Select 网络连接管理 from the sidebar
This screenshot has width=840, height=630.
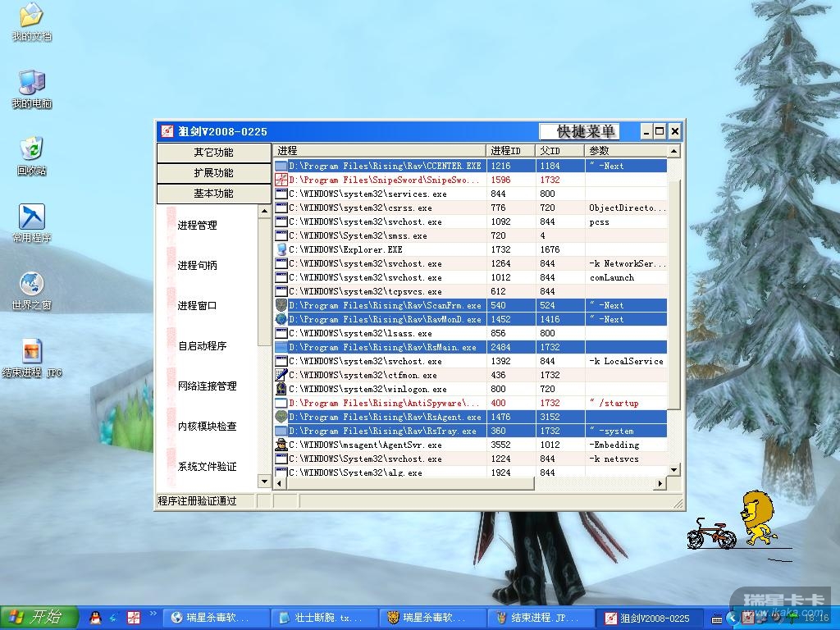[x=207, y=386]
